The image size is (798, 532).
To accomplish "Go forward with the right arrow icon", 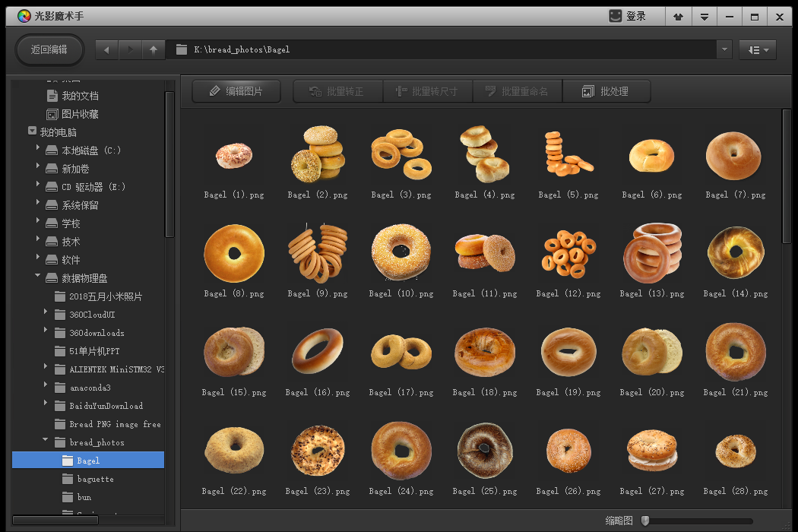I will (x=130, y=50).
